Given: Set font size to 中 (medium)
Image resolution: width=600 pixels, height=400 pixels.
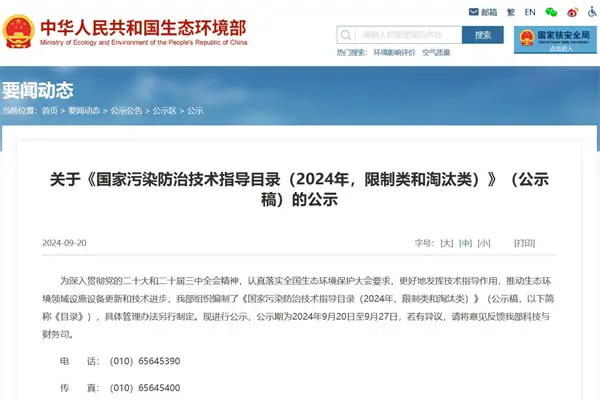Looking at the screenshot, I should (x=465, y=243).
